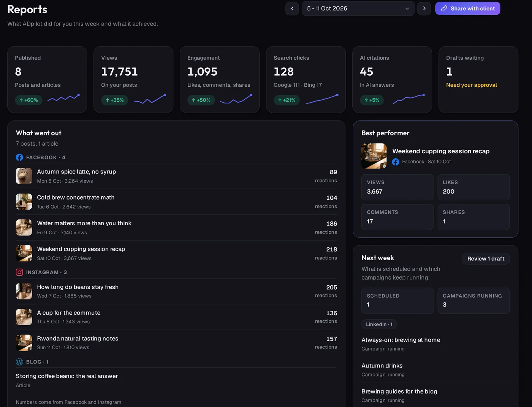Click the Search clicks +21% badge
The image size is (532, 407).
287,100
